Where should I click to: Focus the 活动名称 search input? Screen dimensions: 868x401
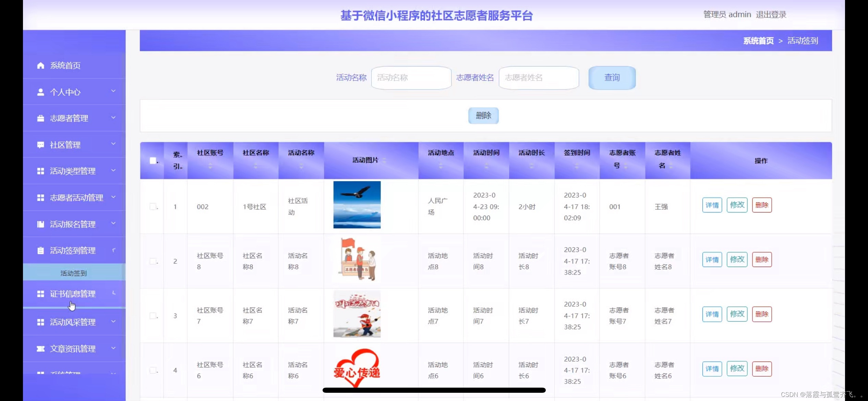[411, 78]
